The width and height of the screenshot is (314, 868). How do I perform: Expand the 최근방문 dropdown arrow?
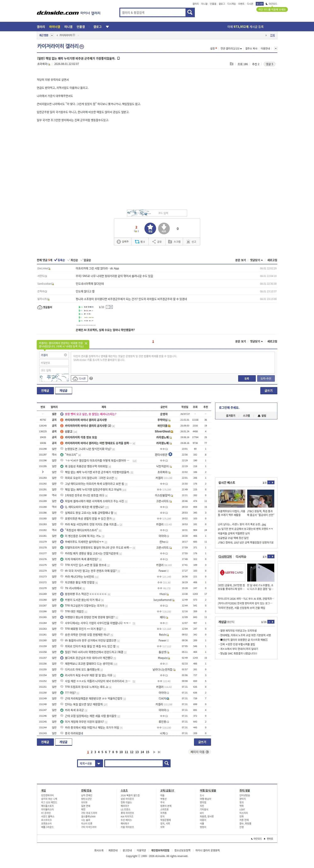(x=52, y=35)
